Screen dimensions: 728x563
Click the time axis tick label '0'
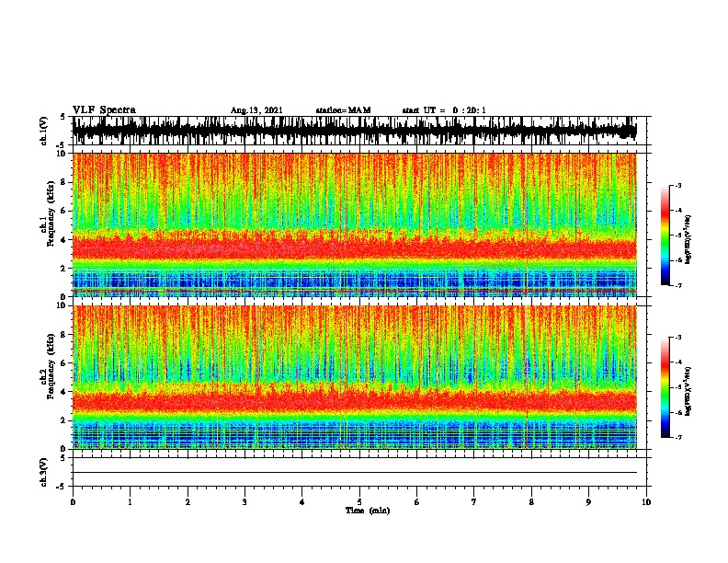(x=73, y=502)
